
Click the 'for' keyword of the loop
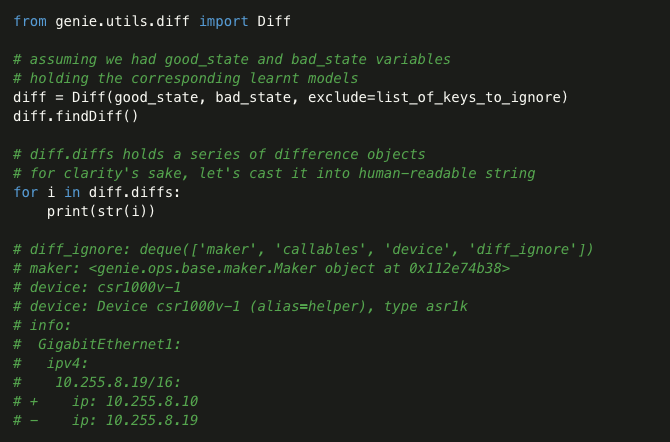[26, 192]
